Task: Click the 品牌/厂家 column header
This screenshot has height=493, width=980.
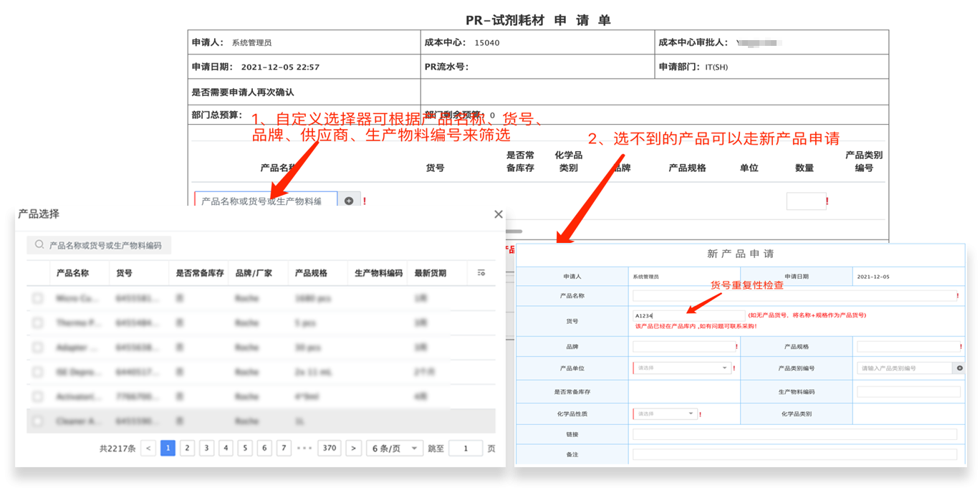Action: (253, 273)
